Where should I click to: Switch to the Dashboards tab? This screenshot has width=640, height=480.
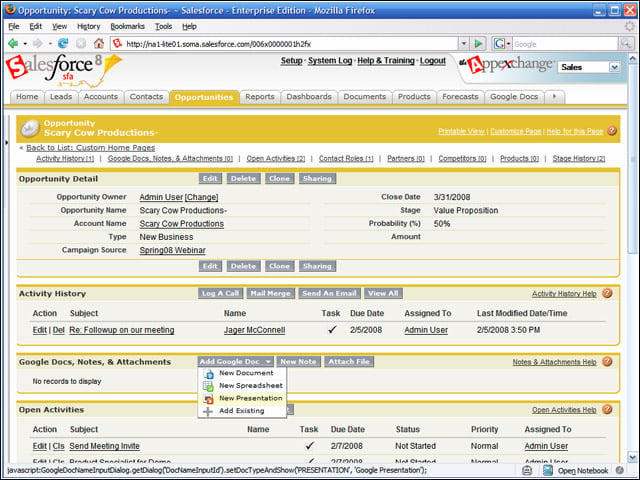[309, 97]
